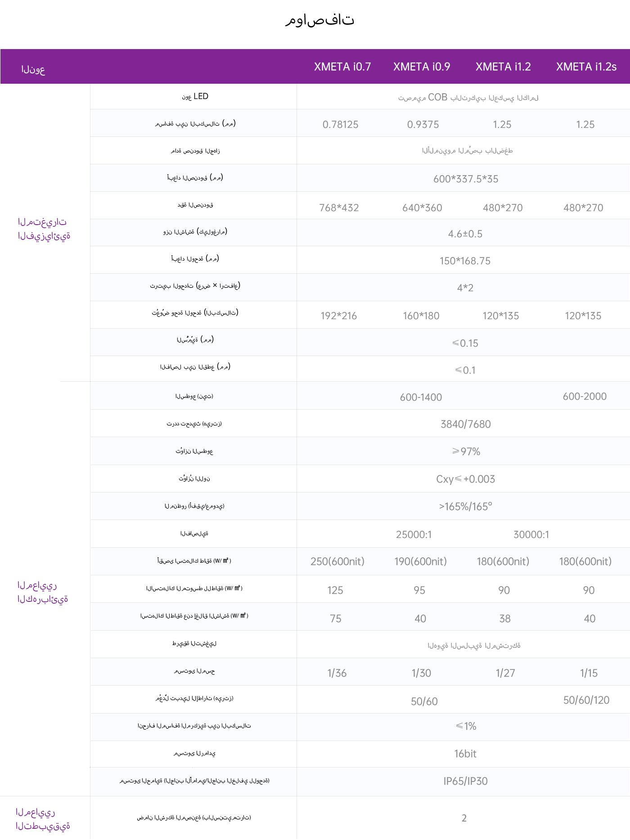Click the 4.6±0.5 screen weight value

click(x=465, y=234)
